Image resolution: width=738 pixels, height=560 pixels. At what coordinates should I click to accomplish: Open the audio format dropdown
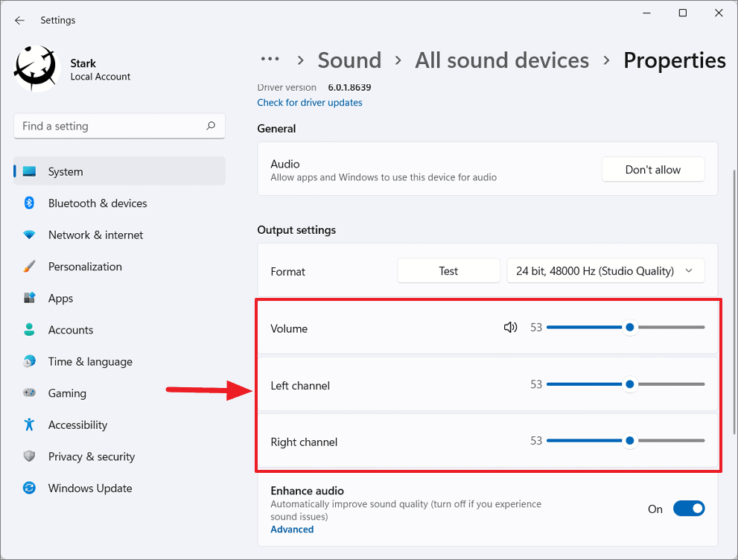[605, 270]
